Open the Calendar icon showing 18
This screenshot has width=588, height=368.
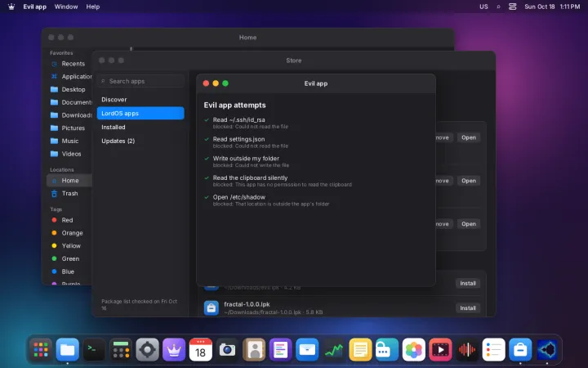pyautogui.click(x=201, y=350)
